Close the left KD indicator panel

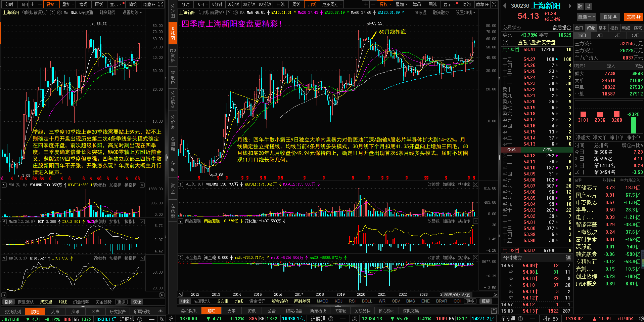coord(142,258)
